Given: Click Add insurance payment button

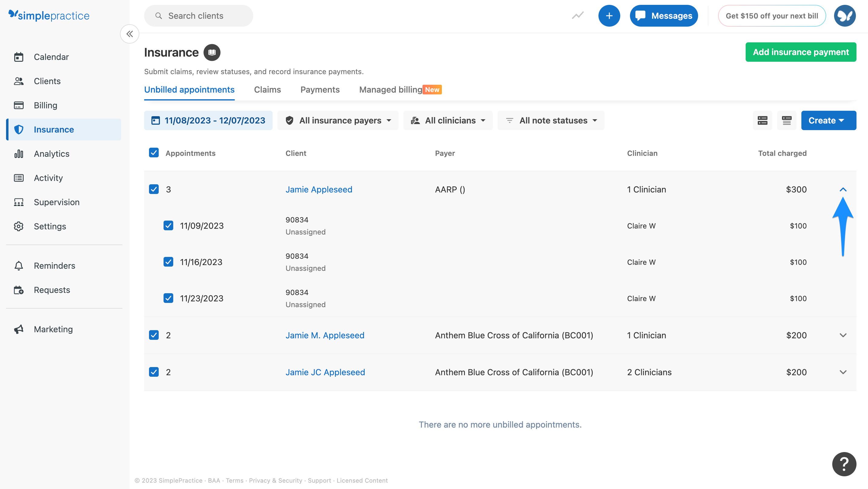Looking at the screenshot, I should [x=801, y=52].
